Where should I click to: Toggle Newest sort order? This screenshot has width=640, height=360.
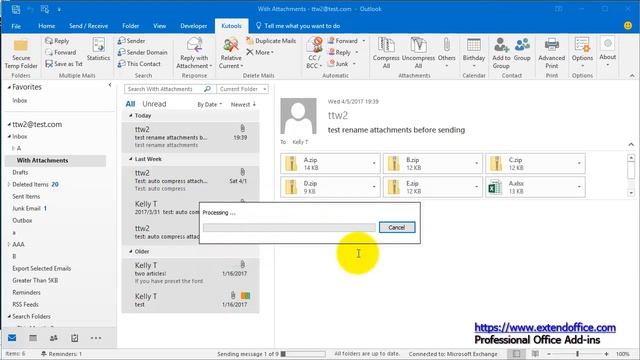coord(243,104)
